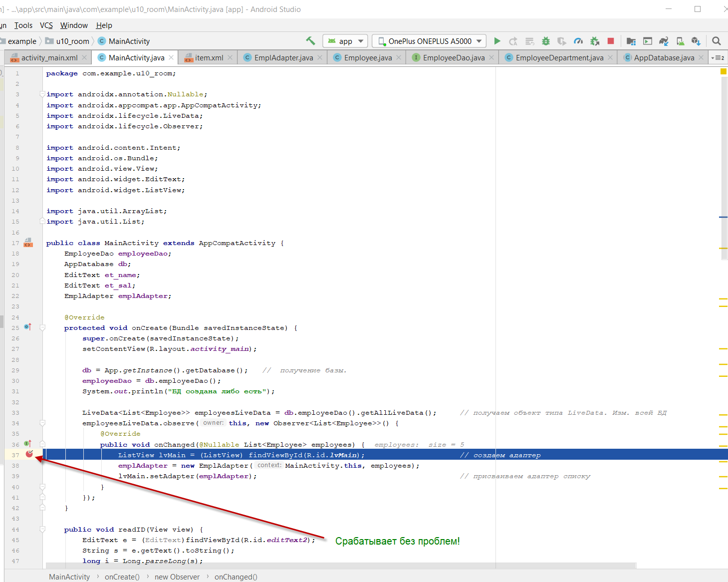728x582 pixels.
Task: Collapse the imports block at line 3
Action: (43, 94)
